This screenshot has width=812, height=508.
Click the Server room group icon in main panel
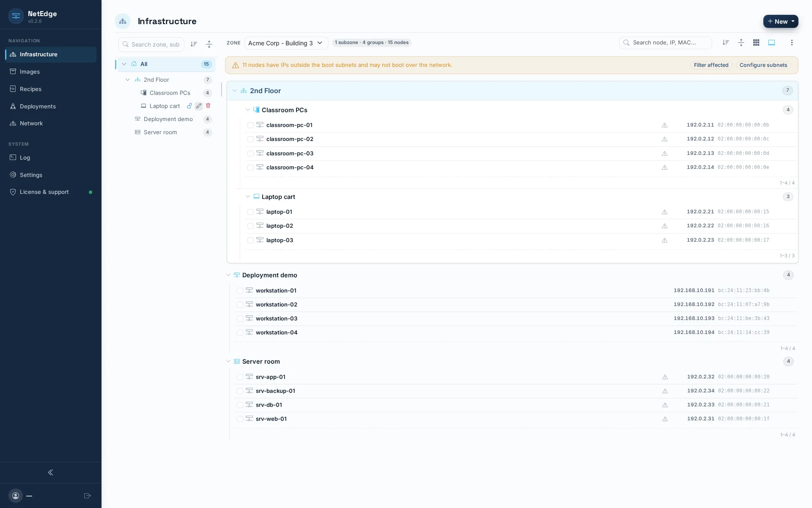237,361
